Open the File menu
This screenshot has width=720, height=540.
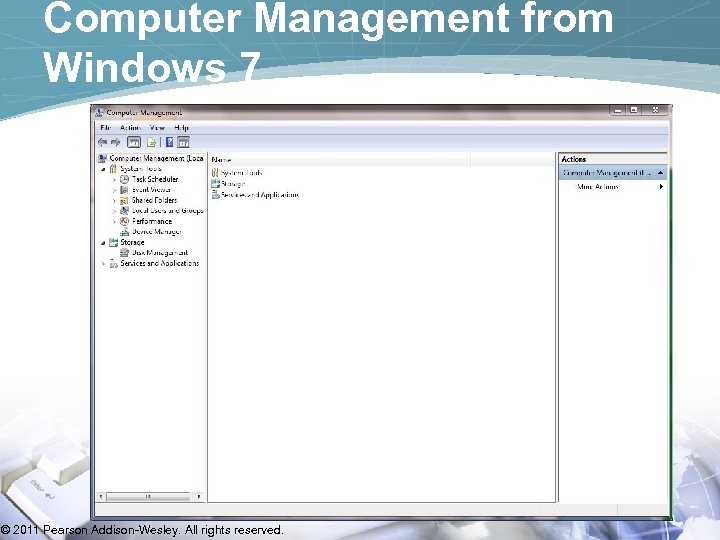point(106,128)
